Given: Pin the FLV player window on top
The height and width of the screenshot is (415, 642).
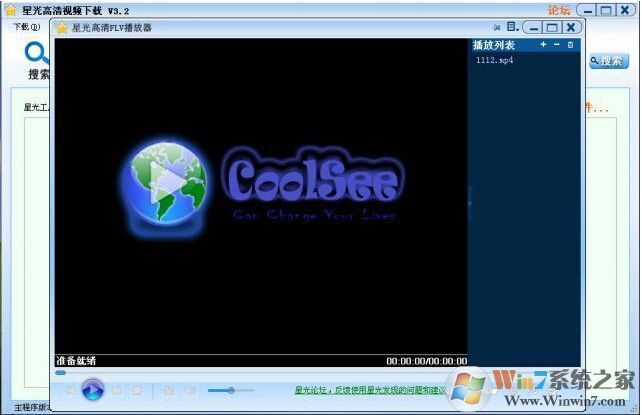Looking at the screenshot, I should (497, 27).
